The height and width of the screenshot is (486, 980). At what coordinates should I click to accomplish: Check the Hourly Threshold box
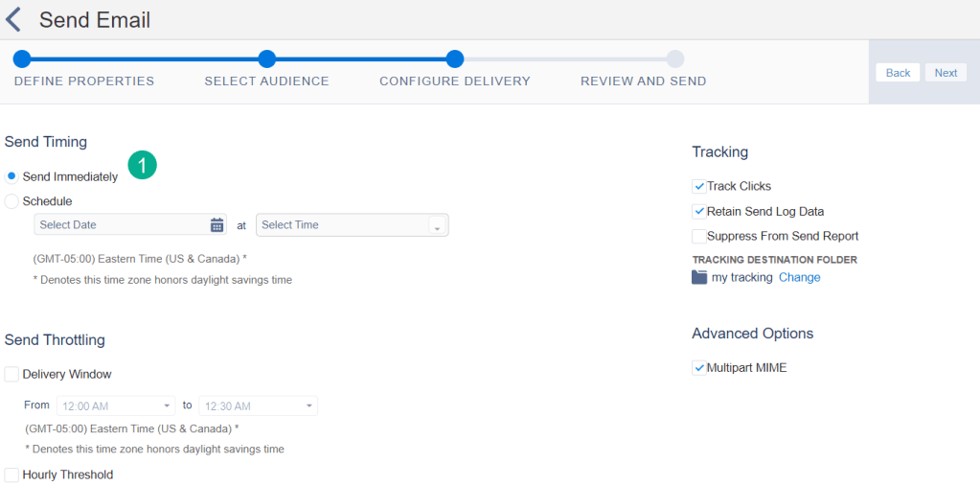pos(11,474)
